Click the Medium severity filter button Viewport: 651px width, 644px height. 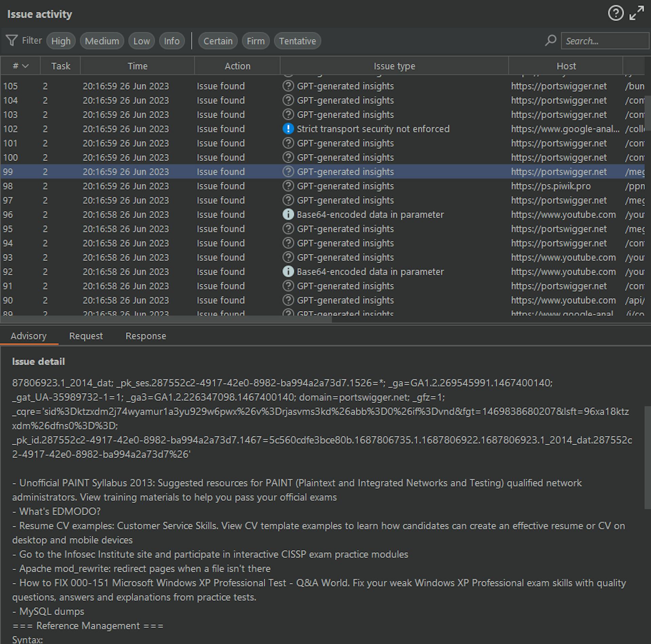click(102, 41)
